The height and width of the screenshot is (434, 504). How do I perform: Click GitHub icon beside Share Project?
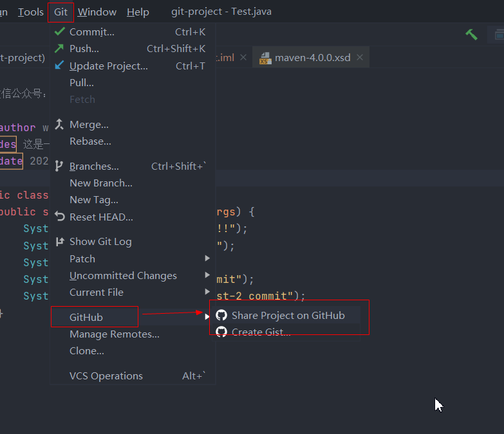221,315
